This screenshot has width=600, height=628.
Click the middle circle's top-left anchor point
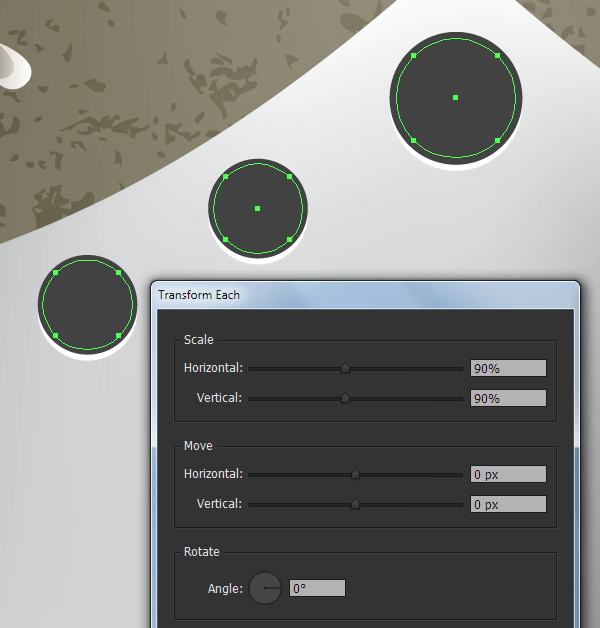point(226,177)
